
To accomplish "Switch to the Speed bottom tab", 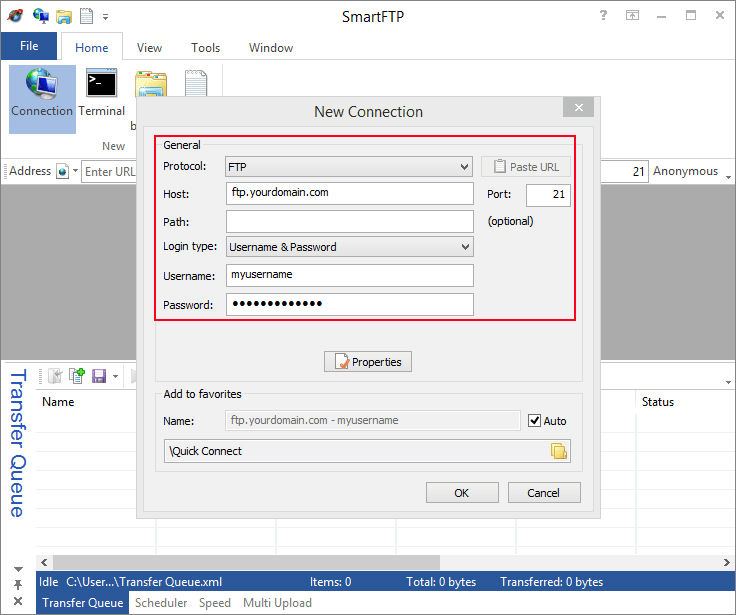I will tap(215, 603).
